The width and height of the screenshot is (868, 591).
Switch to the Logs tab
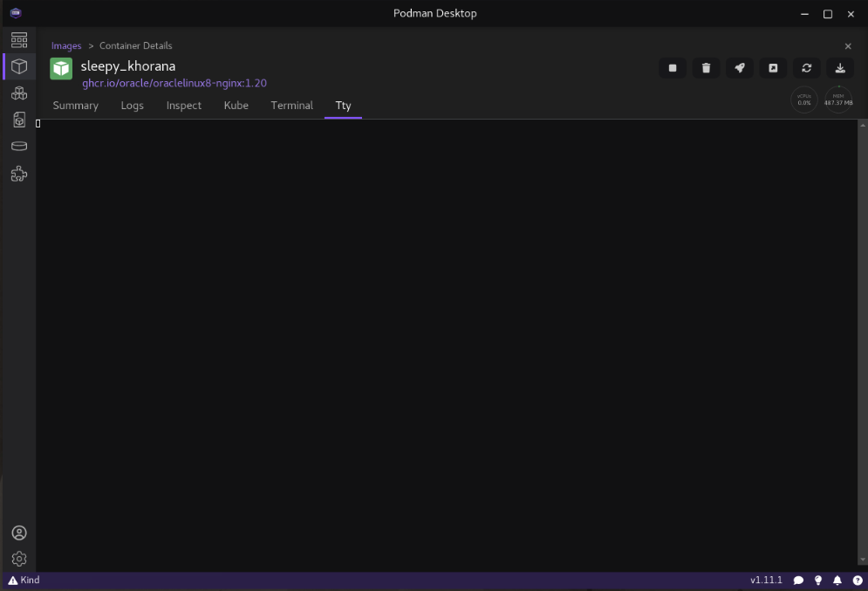133,106
